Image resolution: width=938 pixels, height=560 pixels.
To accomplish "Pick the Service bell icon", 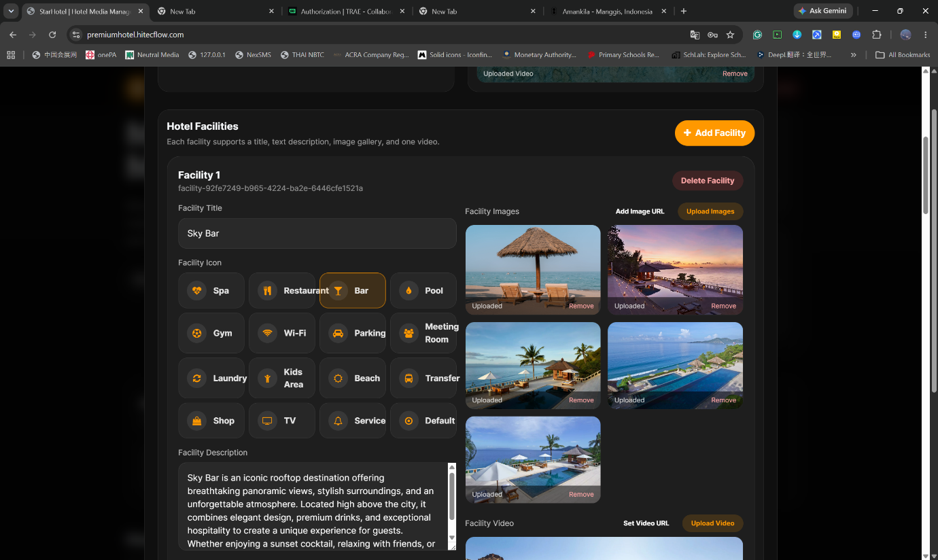I will pos(352,421).
